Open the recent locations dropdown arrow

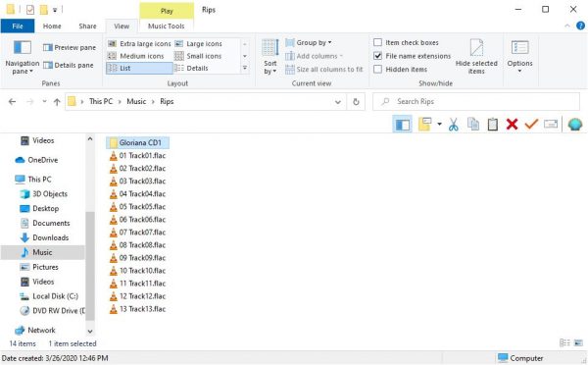pos(44,102)
